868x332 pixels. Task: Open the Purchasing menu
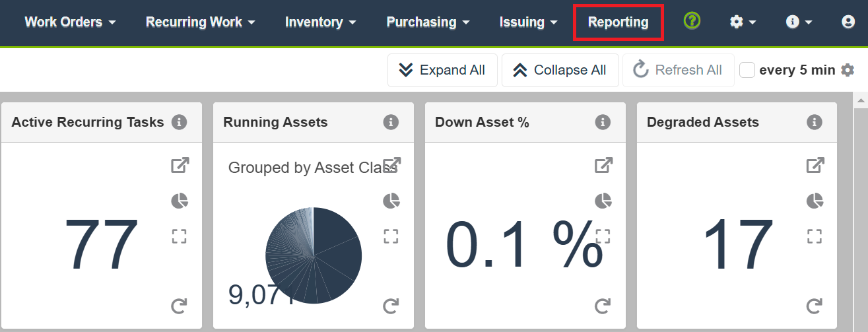point(428,22)
